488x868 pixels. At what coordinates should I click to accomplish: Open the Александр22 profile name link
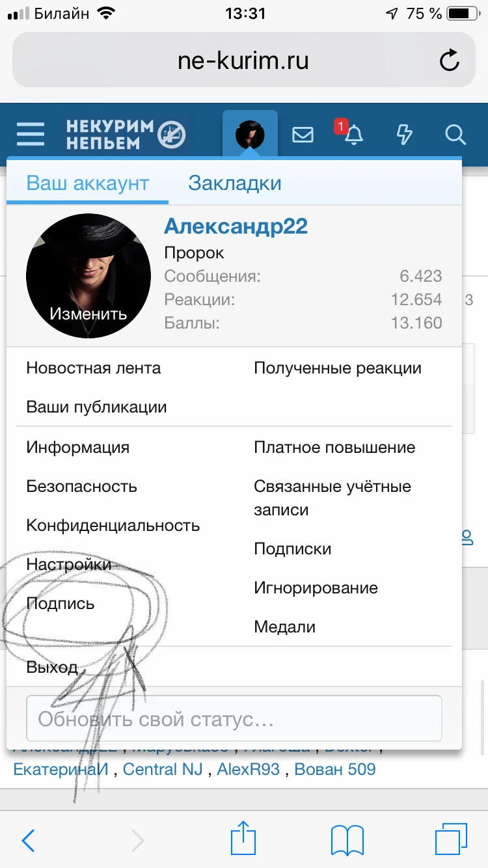coord(236,226)
